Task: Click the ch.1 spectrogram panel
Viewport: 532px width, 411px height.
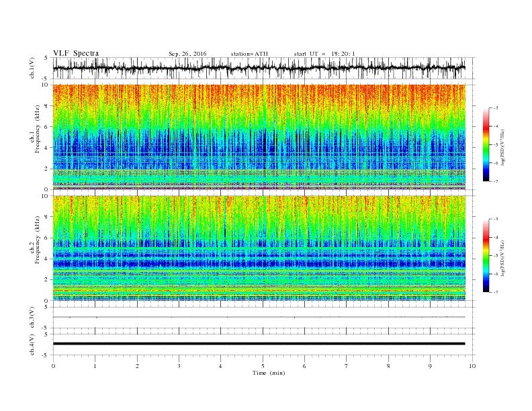Action: pos(259,137)
